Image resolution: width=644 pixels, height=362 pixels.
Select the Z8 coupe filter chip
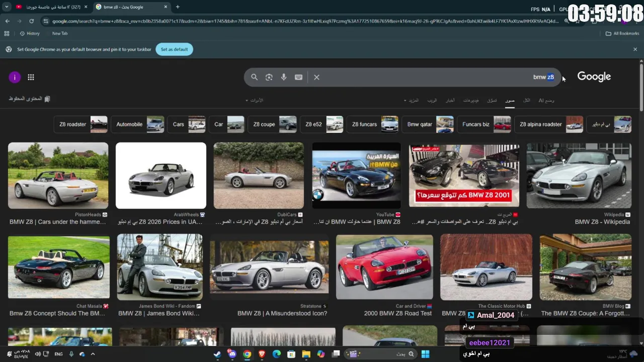coord(272,124)
